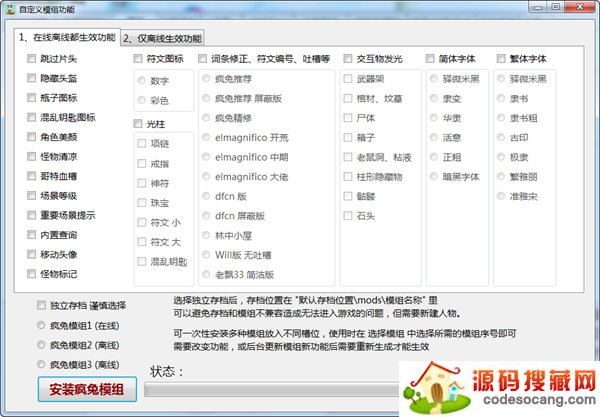This screenshot has height=417, width=600.
Task: Click the 状态 progress bar
Action: tap(270, 390)
